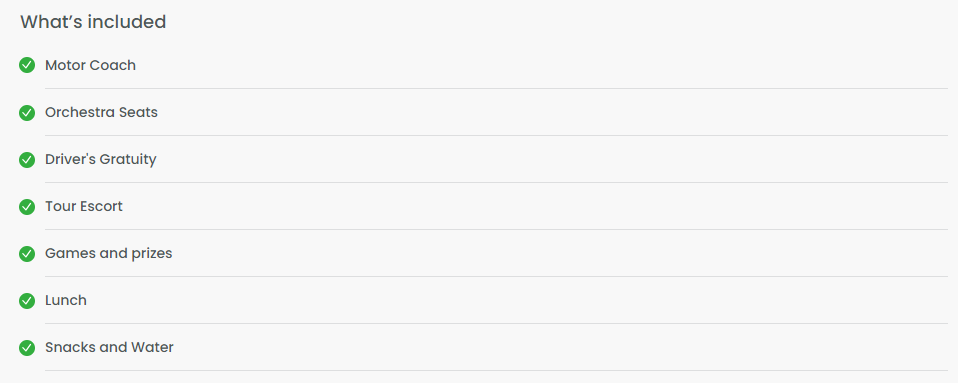This screenshot has width=958, height=383.
Task: Click the divider line under Lunch
Action: pyautogui.click(x=496, y=324)
